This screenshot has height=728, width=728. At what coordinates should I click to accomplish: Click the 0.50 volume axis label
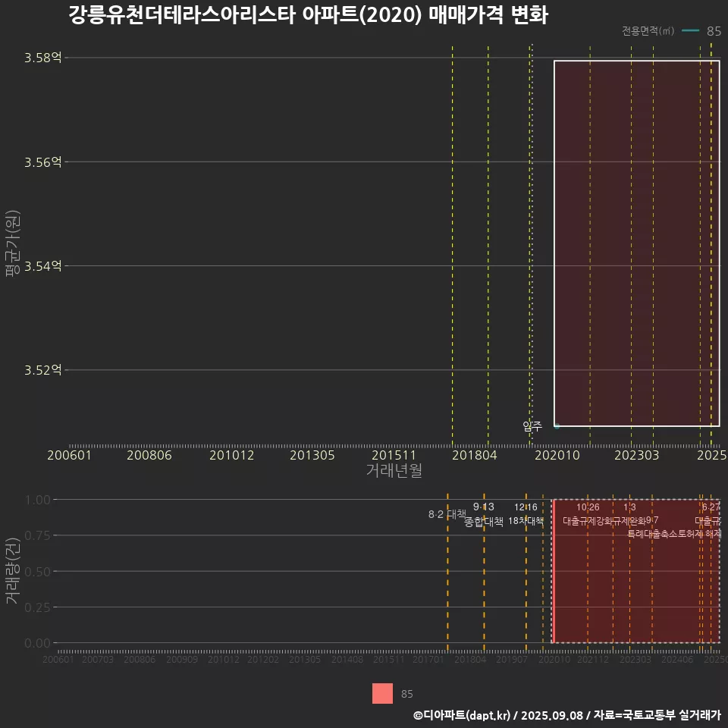37,572
